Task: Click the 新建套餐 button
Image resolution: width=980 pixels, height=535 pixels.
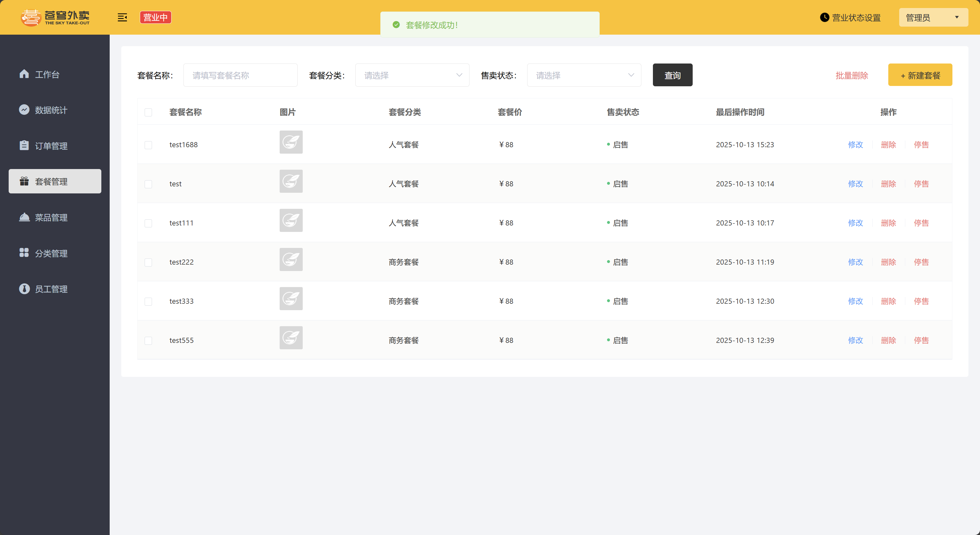Action: (920, 75)
